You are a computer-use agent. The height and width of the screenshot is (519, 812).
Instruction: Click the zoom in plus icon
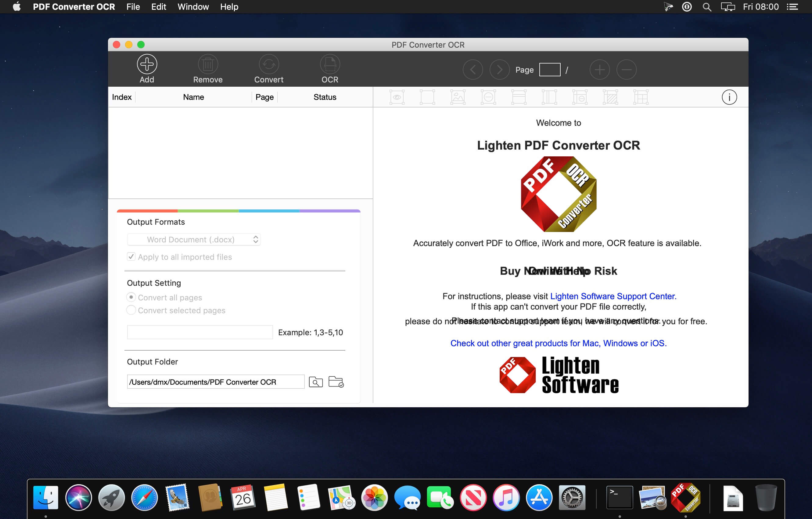pos(599,70)
